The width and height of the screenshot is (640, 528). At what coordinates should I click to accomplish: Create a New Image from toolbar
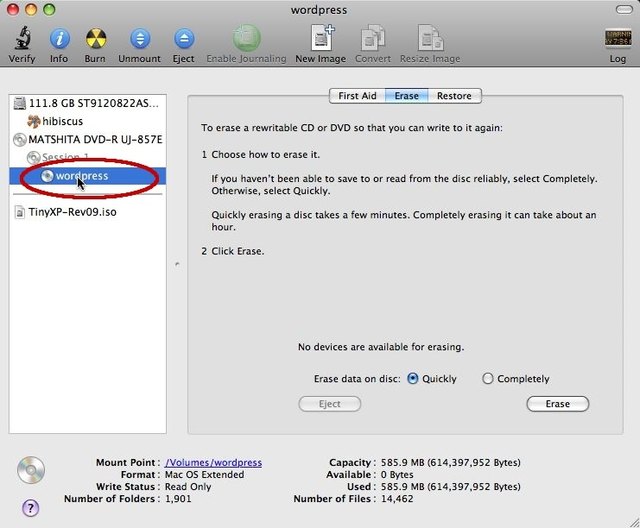tap(322, 38)
